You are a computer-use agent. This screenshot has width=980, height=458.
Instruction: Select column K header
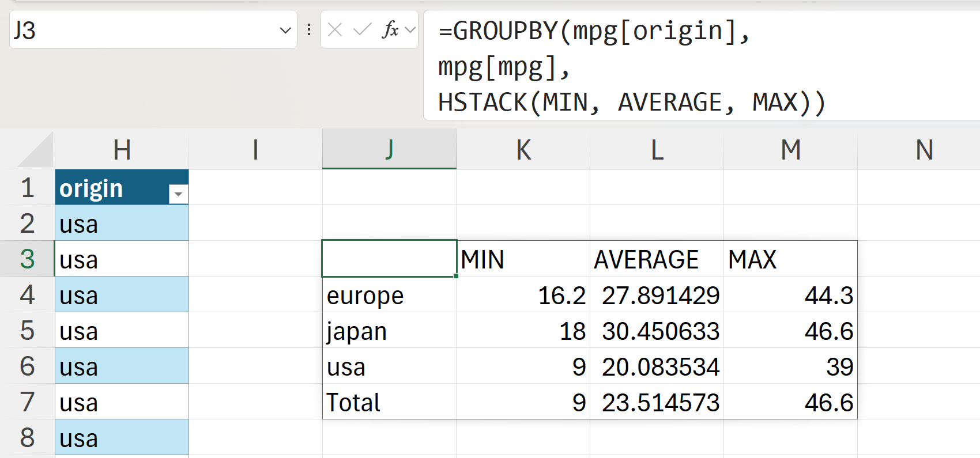coord(523,150)
